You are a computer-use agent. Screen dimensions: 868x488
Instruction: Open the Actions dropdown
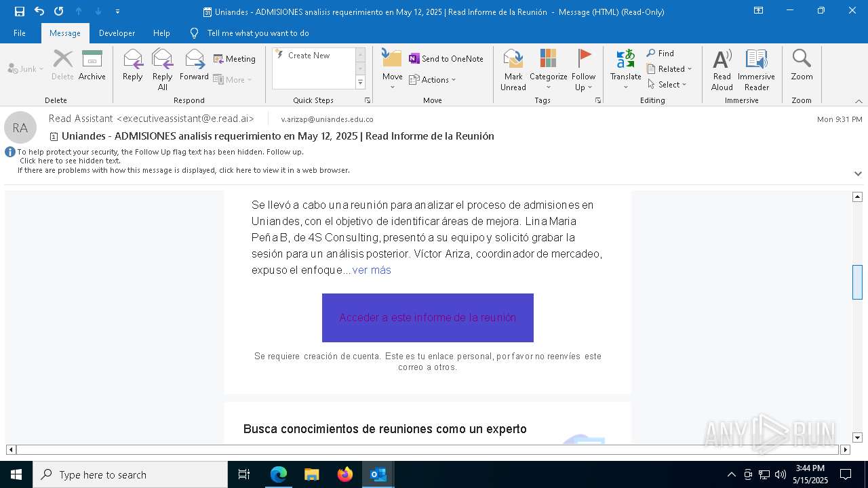pos(433,80)
